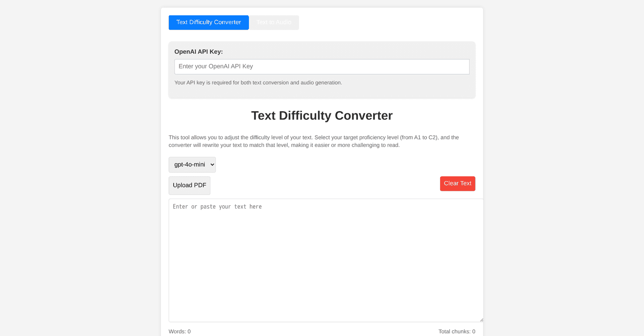Click inside the OpenAI API Key field
The width and height of the screenshot is (644, 336).
pos(322,66)
